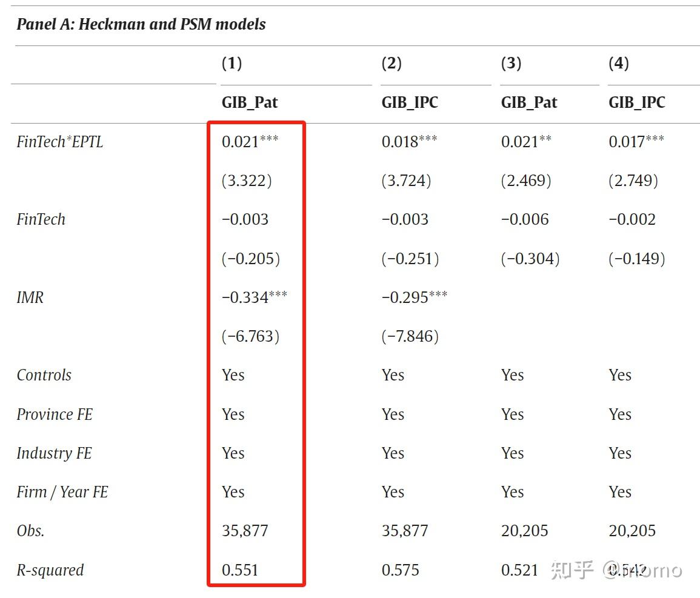Click the −0.334*** IMR coefficient

pyautogui.click(x=255, y=297)
